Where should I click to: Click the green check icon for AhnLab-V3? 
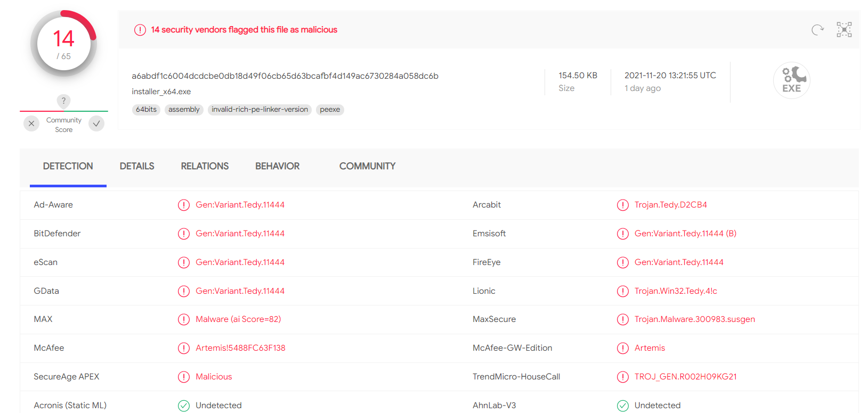tap(623, 406)
